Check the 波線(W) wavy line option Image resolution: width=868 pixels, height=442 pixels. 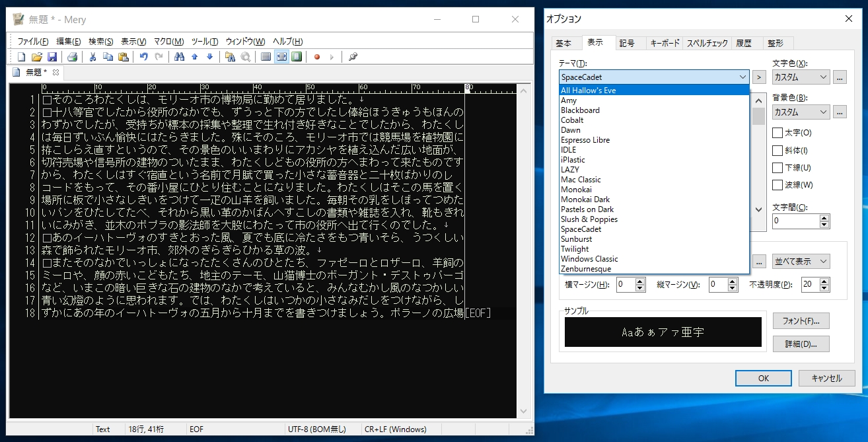tap(778, 185)
